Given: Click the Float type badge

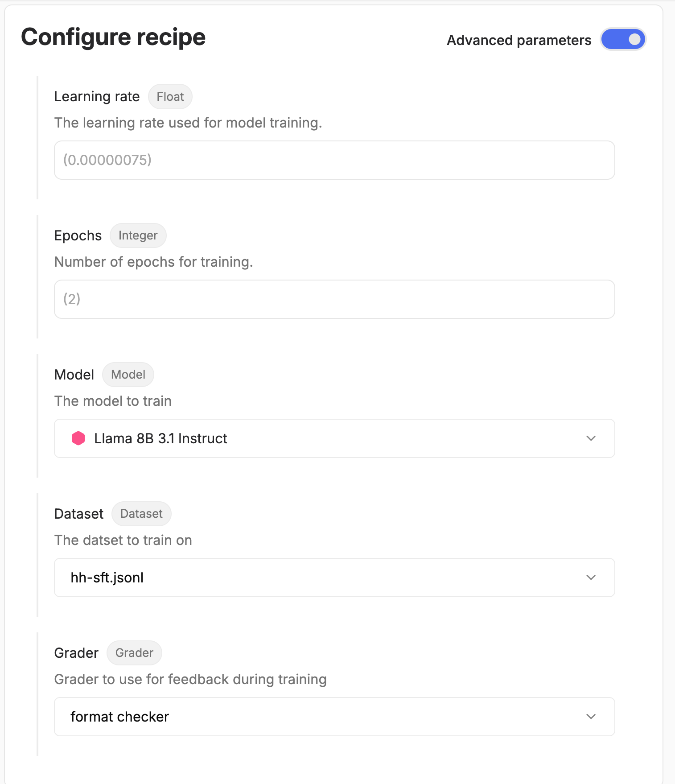Looking at the screenshot, I should 170,97.
